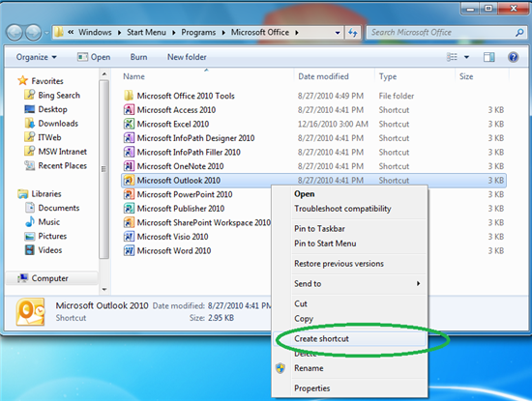Select Start Menu in the address breadcrumb

pyautogui.click(x=146, y=32)
